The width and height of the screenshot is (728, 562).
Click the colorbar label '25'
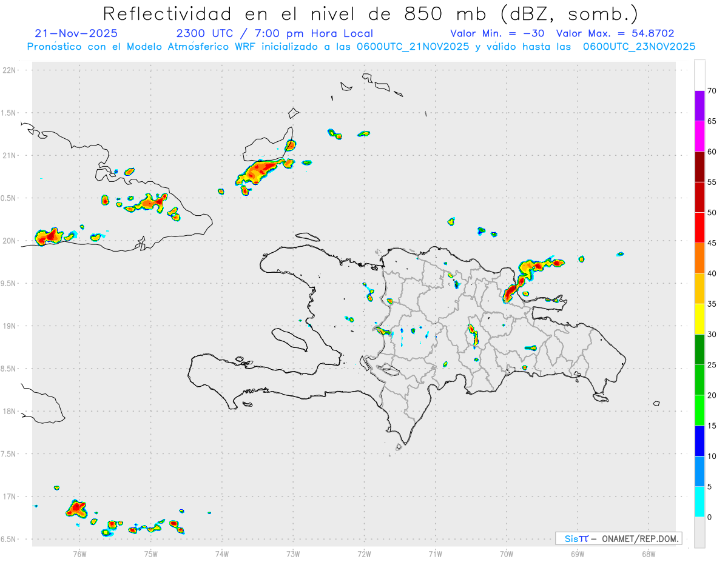point(712,365)
